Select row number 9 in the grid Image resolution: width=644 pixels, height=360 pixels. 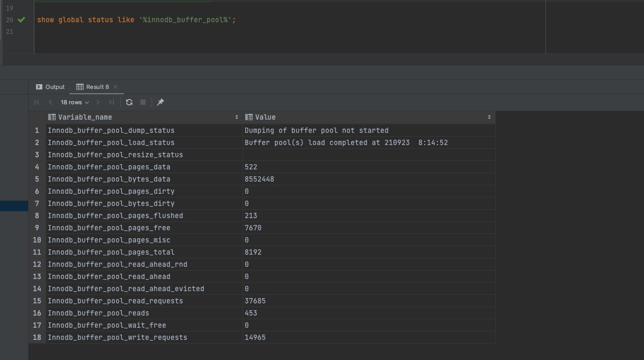coord(37,228)
